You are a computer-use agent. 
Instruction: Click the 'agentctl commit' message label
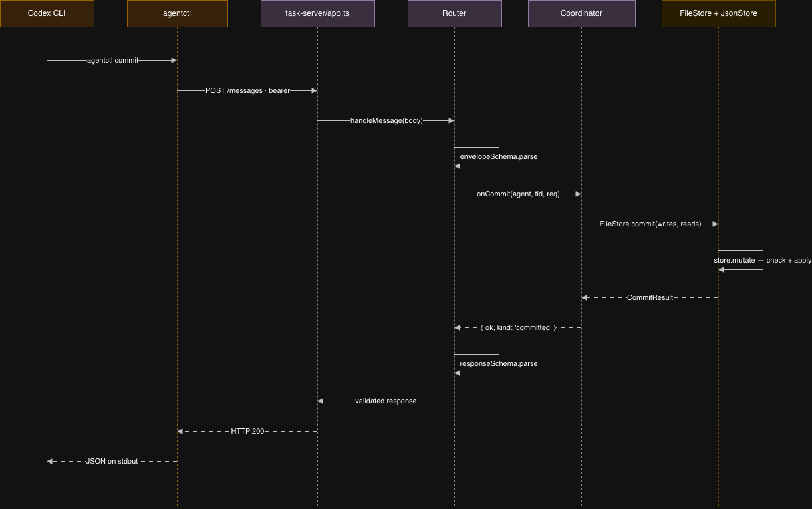pos(112,60)
